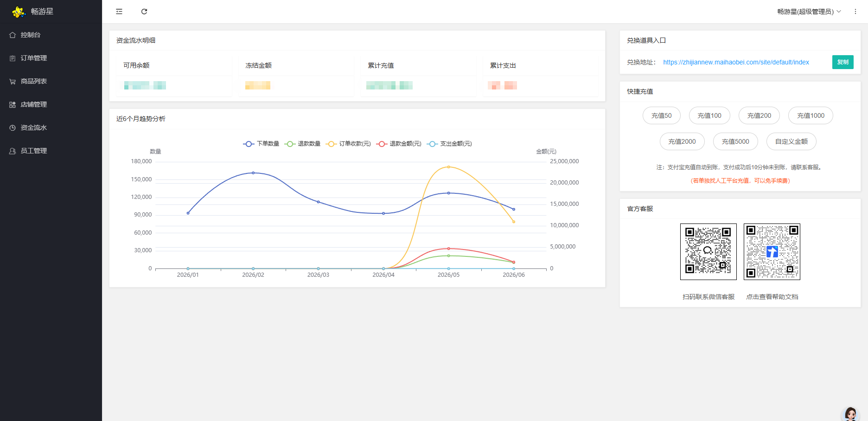
Task: Expand the 畅游星(超级管理员) user dropdown
Action: pos(809,12)
